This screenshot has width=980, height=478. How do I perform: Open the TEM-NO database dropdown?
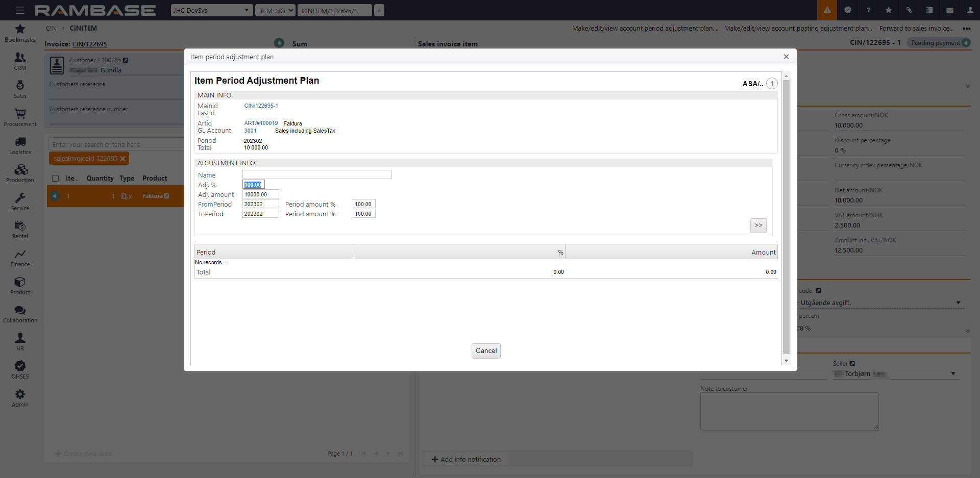[x=276, y=10]
